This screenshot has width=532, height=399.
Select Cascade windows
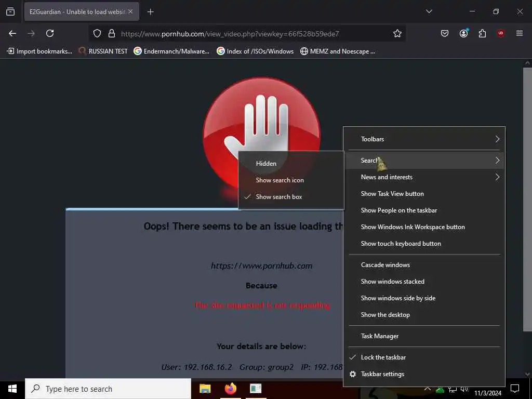424,265
